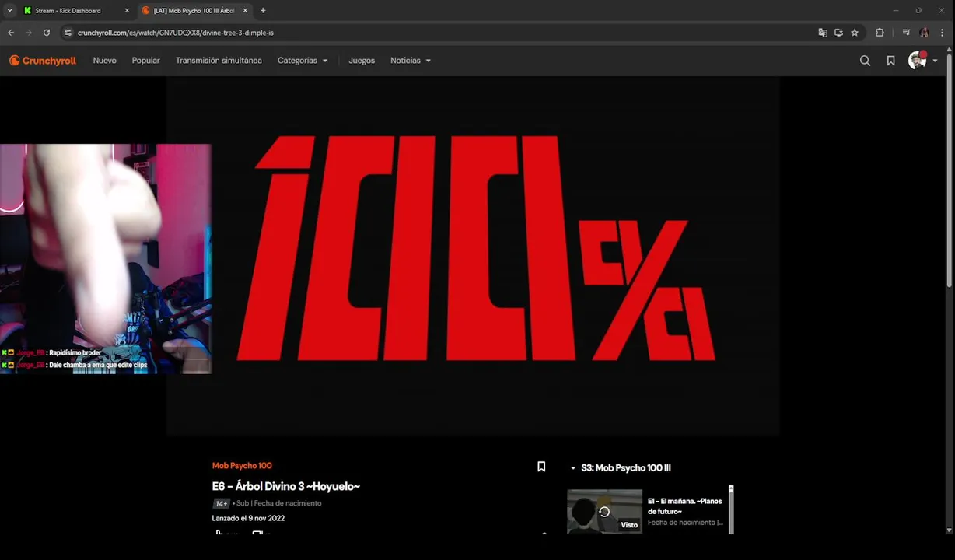Open tab search dropdown arrow
Image resolution: width=955 pixels, height=560 pixels.
[x=9, y=11]
